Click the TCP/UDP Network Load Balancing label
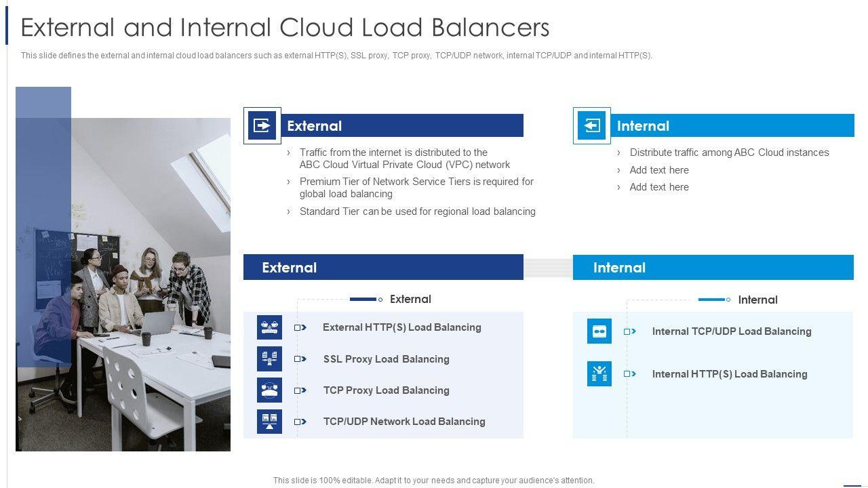The height and width of the screenshot is (488, 868). 404,422
